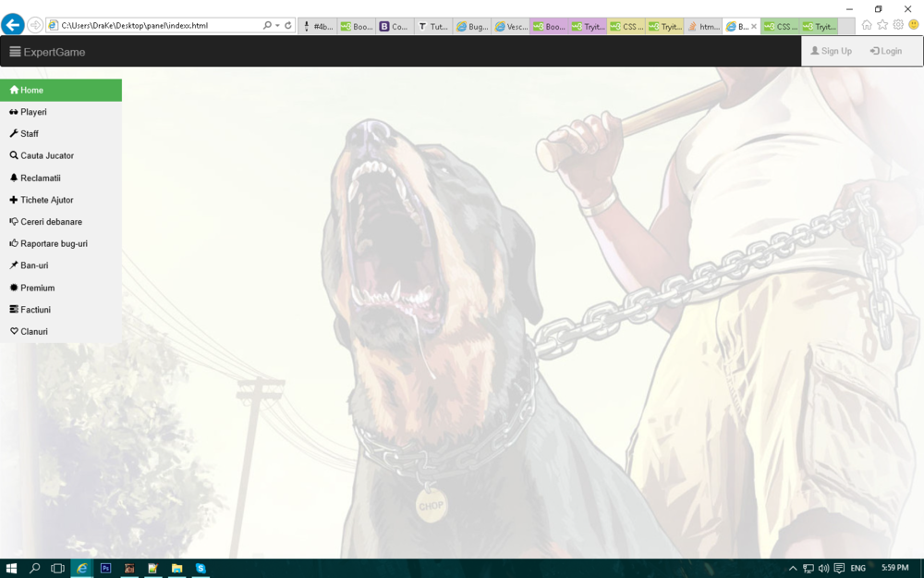Viewport: 924px width, 578px height.
Task: Open File Explorer from the taskbar
Action: (x=176, y=568)
